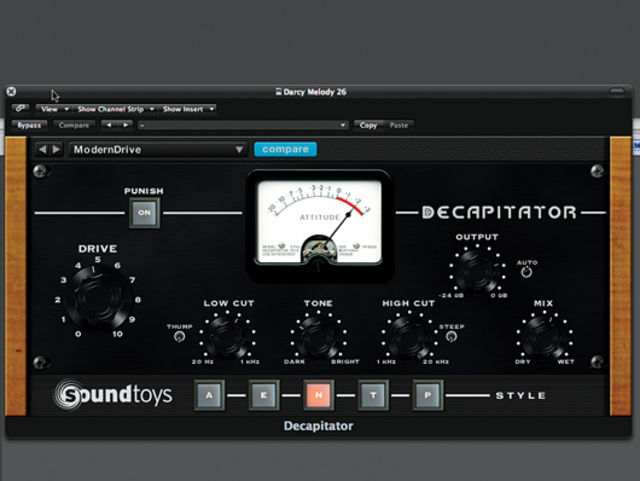The image size is (640, 481).
Task: Click the Decapitator label at window bottom
Action: coord(318,426)
